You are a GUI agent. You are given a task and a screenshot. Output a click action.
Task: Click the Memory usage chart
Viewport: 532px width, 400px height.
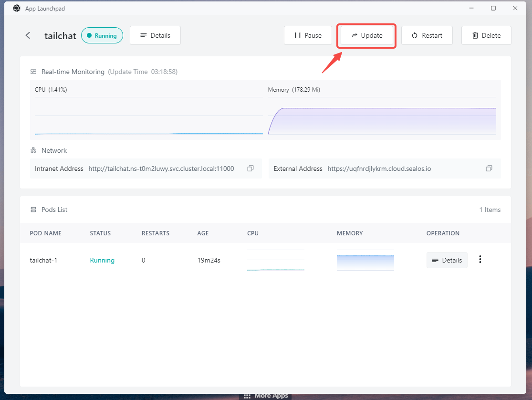[382, 116]
